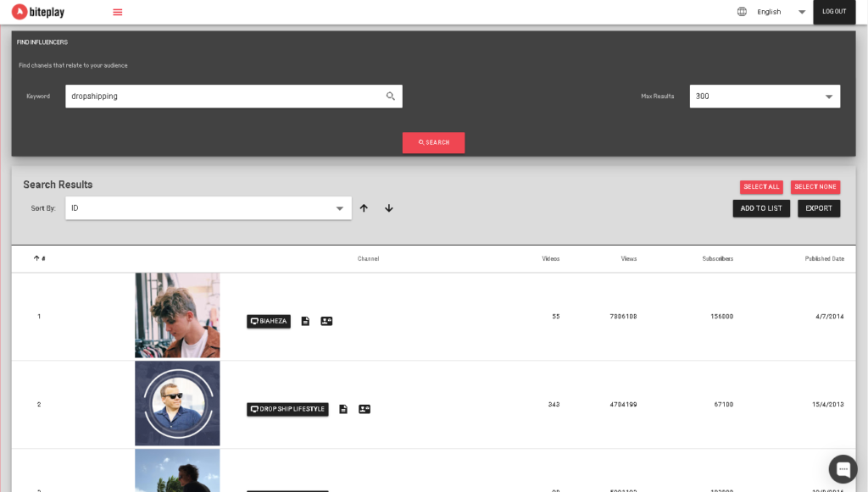This screenshot has height=492, width=868.
Task: Click published date 15/4/2013
Action: tap(827, 405)
